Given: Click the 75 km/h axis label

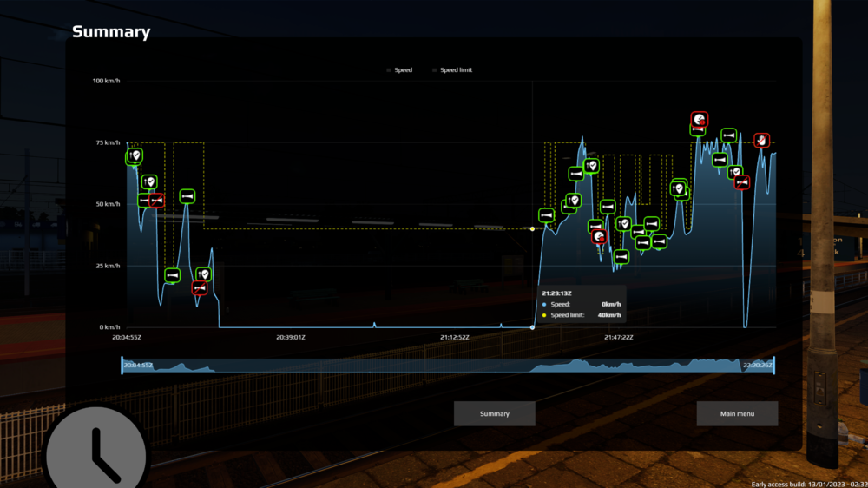Looking at the screenshot, I should pos(108,142).
